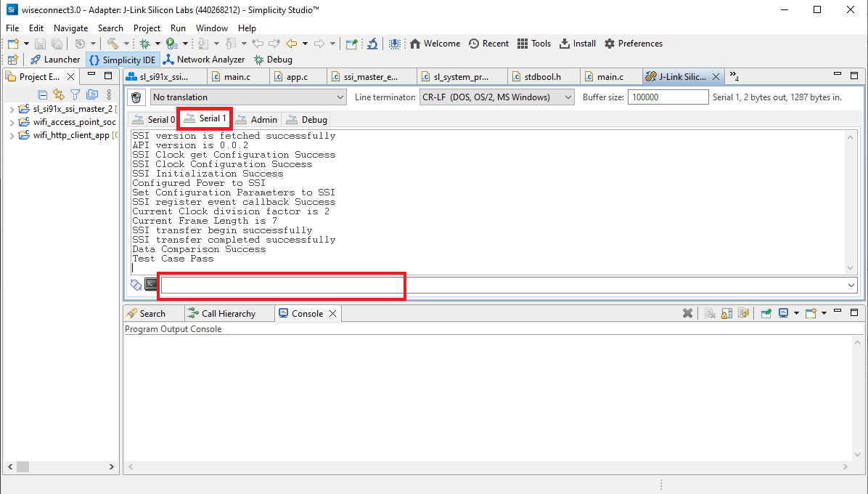Switch to the Admin tab

click(258, 119)
